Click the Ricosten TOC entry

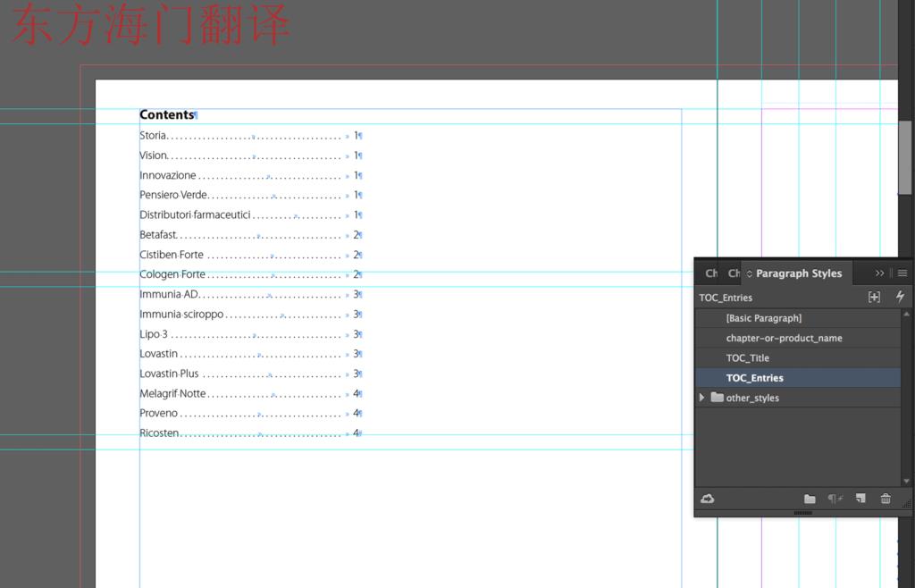159,433
